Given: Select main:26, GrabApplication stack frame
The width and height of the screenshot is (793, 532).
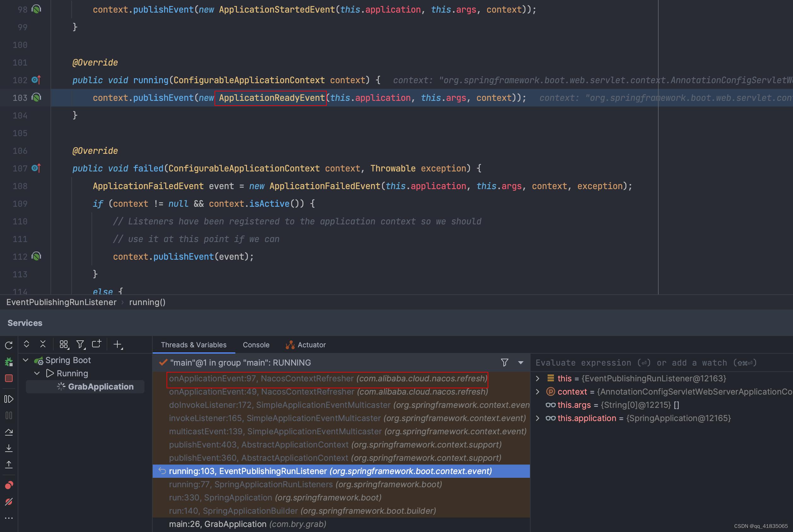Looking at the screenshot, I should pyautogui.click(x=247, y=524).
